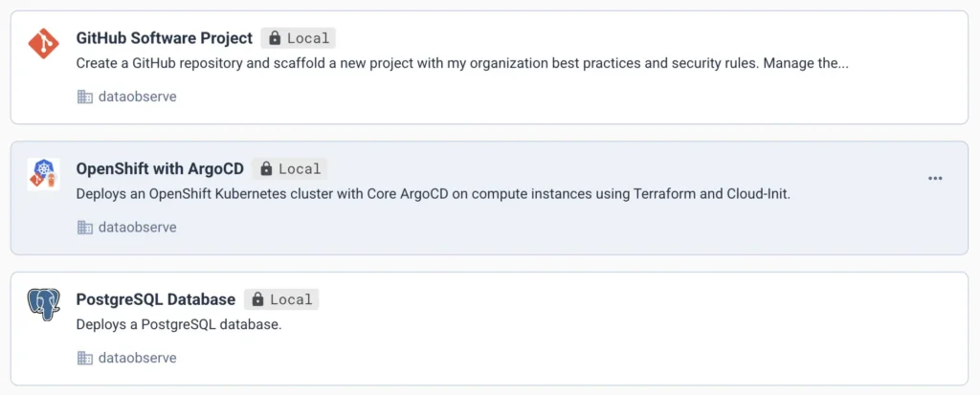Click the "Local" text on the OpenShift card
This screenshot has width=980, height=395.
pos(300,169)
